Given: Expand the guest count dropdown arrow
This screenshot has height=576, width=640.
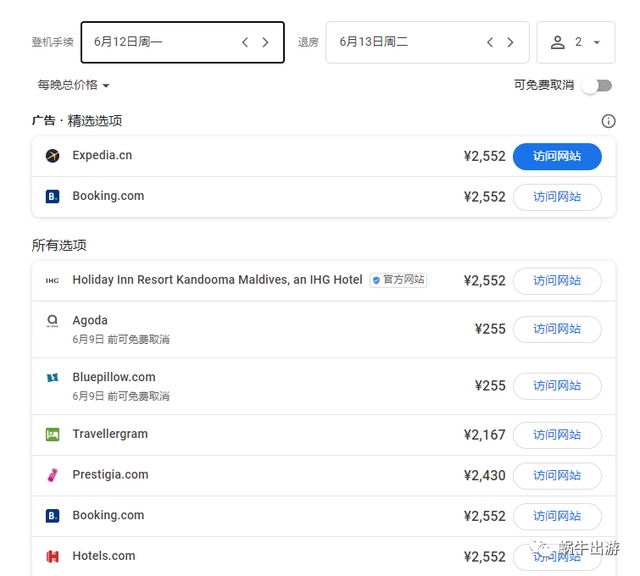Looking at the screenshot, I should tap(597, 42).
